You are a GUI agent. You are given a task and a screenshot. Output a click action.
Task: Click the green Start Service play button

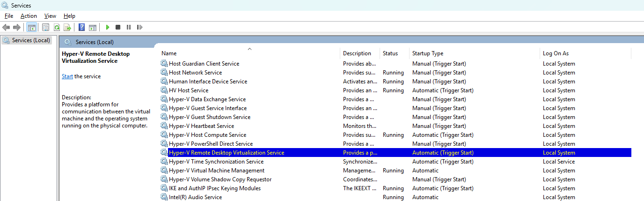pyautogui.click(x=108, y=27)
